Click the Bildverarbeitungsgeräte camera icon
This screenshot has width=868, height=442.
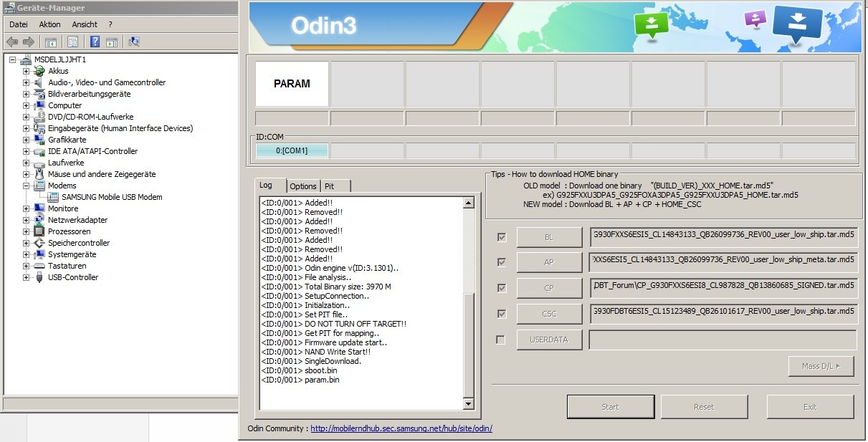pyautogui.click(x=39, y=94)
